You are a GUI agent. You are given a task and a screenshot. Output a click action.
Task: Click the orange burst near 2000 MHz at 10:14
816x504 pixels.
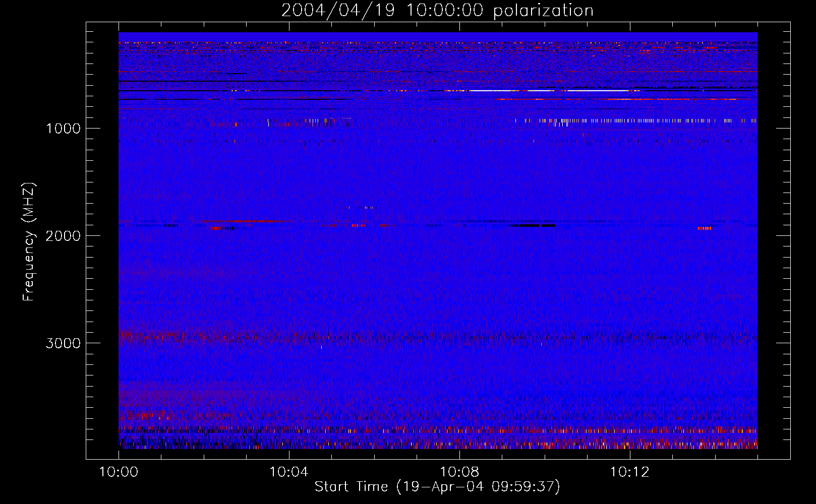pyautogui.click(x=705, y=228)
